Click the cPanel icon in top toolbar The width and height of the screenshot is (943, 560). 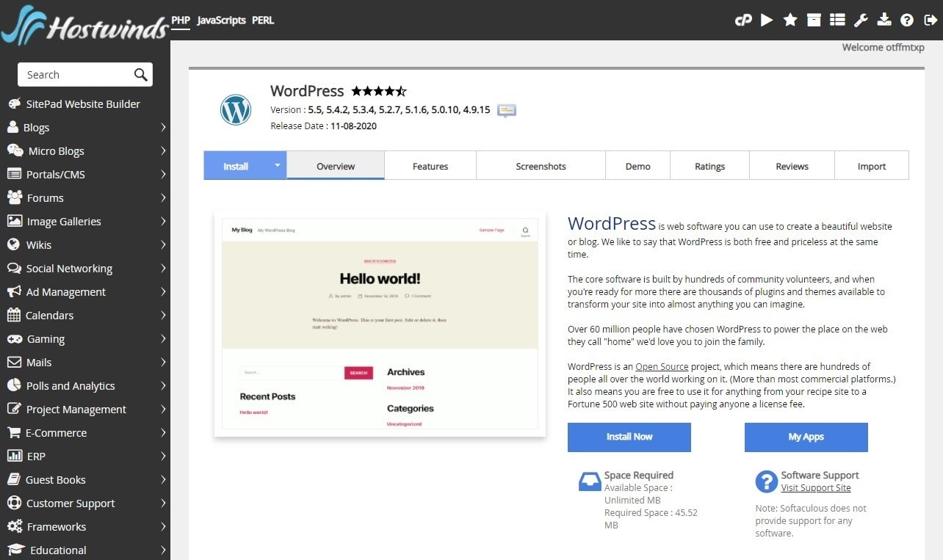(743, 21)
